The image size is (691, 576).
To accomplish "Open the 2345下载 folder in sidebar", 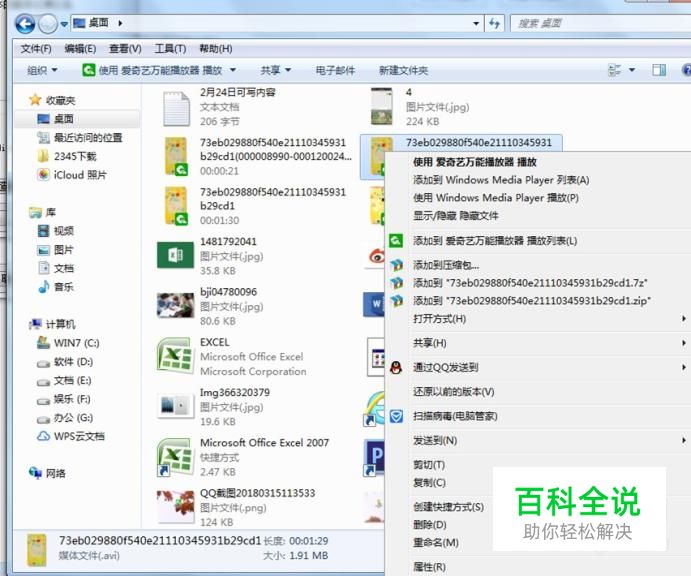I will click(x=67, y=156).
